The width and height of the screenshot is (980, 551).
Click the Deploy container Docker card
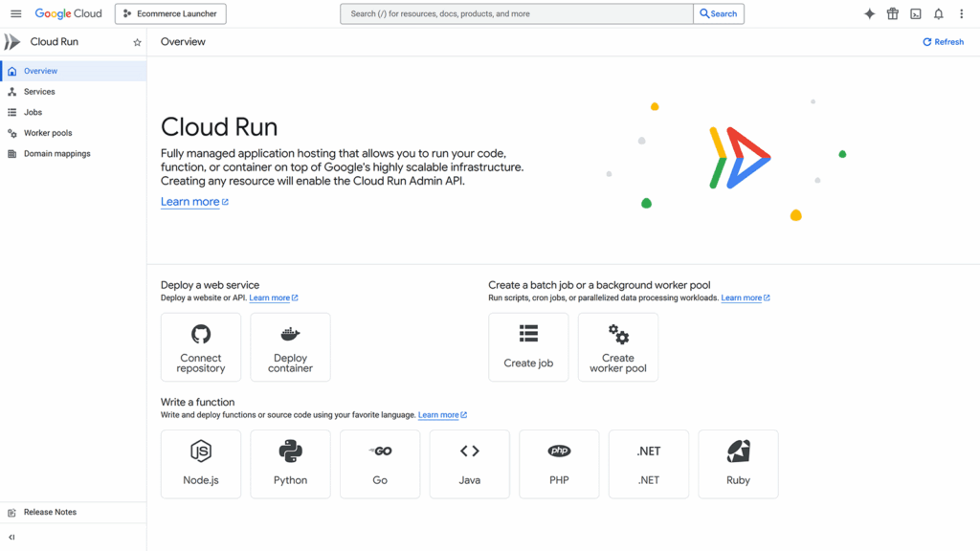pos(291,347)
